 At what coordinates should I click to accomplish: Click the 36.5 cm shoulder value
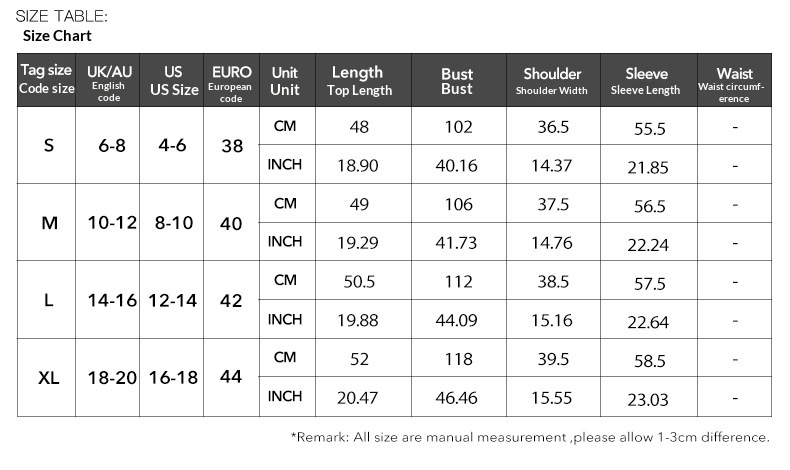553,127
